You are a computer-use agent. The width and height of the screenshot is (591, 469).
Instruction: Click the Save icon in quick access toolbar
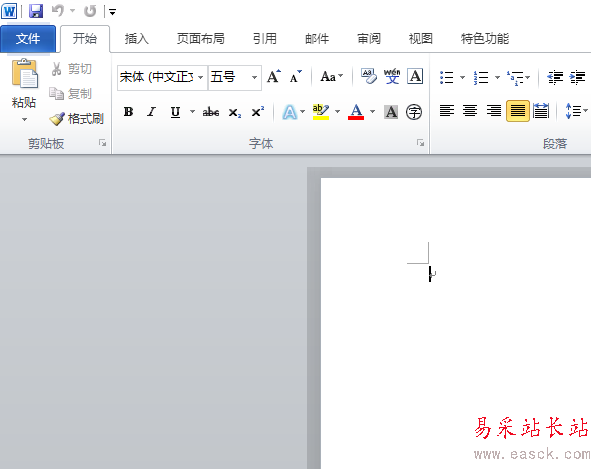[x=36, y=11]
